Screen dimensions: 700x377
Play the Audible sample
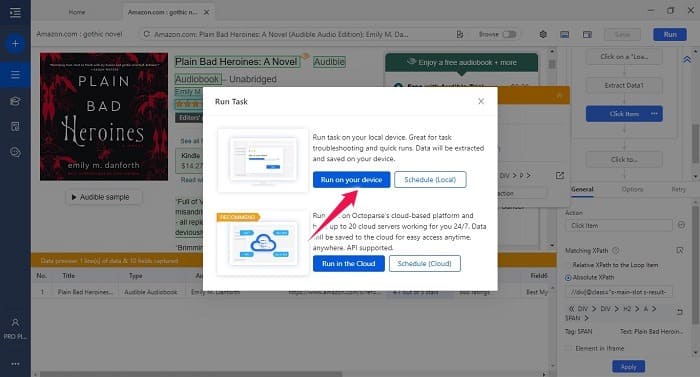tap(104, 197)
